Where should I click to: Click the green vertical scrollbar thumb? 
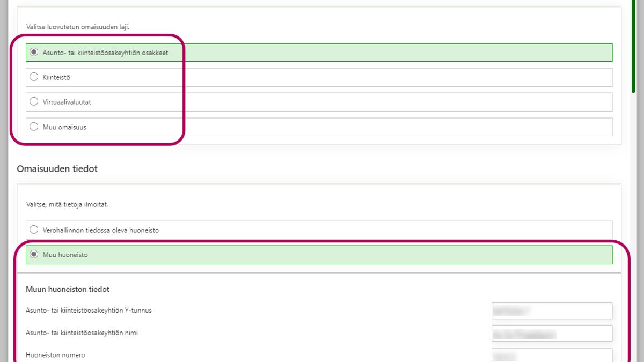click(x=634, y=43)
